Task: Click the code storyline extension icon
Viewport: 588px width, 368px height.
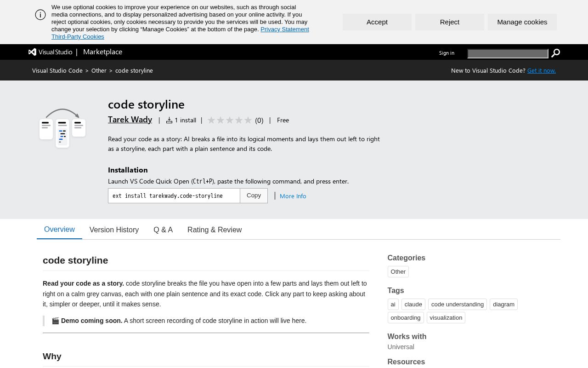Action: point(62,128)
